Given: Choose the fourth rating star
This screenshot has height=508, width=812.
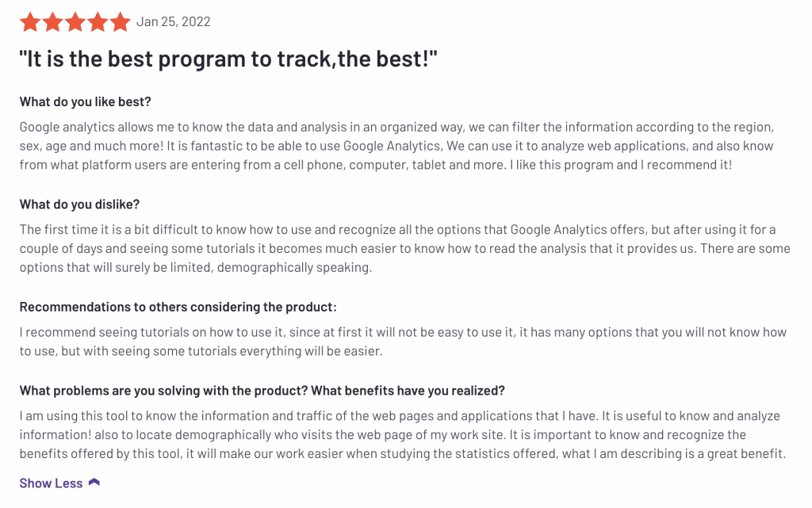Looking at the screenshot, I should (x=98, y=22).
